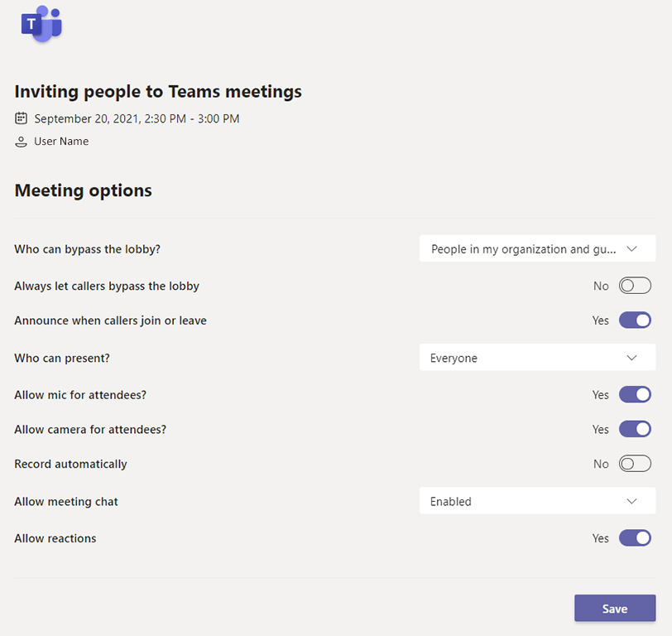Click the meeting title heading
This screenshot has width=672, height=636.
coord(158,91)
